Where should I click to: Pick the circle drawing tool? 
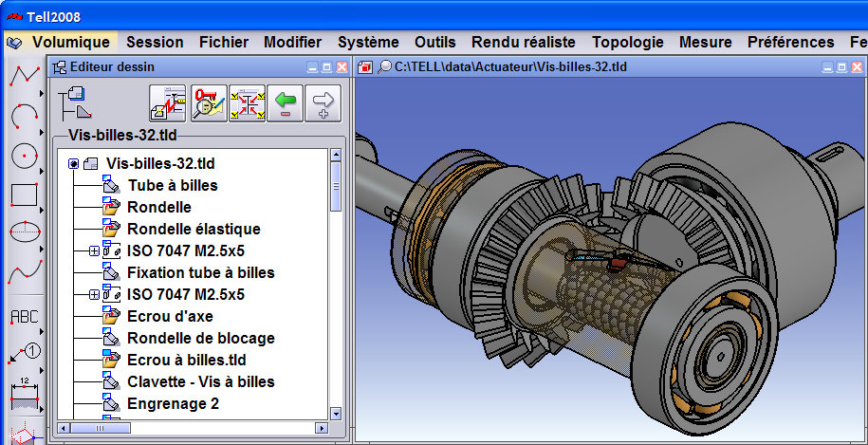[x=23, y=156]
